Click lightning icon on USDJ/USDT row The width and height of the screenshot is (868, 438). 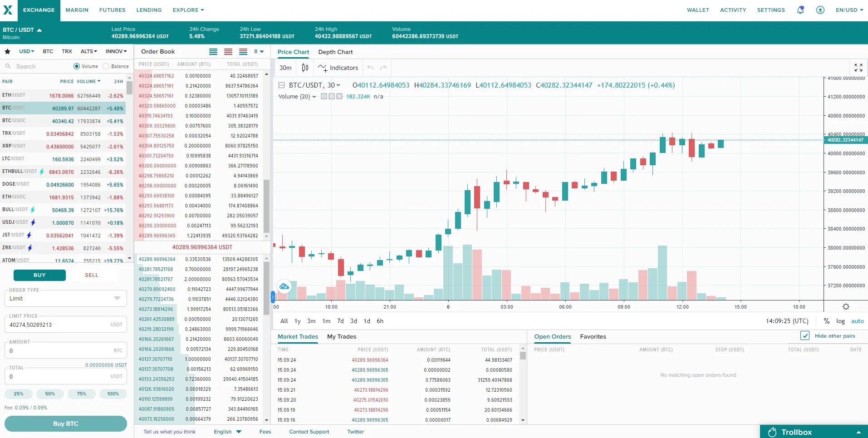coord(33,222)
